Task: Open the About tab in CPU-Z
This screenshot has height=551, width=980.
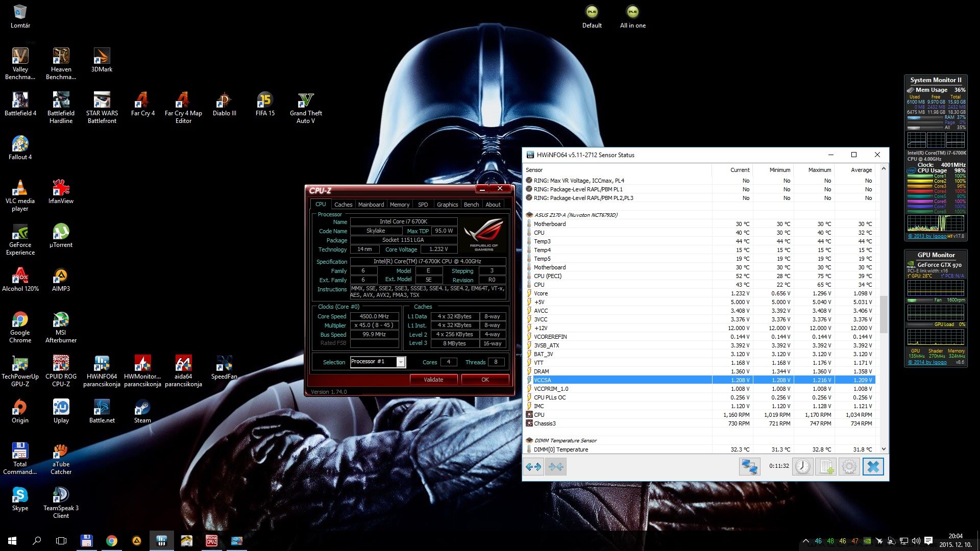Action: coord(493,204)
